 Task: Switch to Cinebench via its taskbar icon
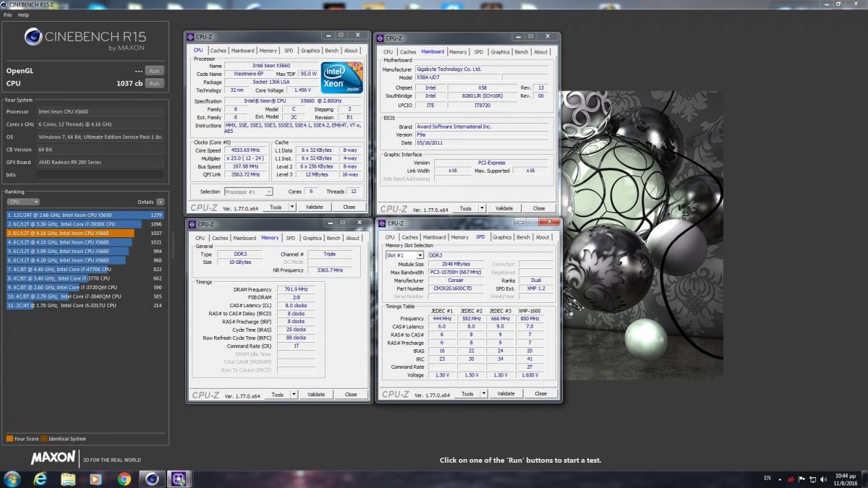pyautogui.click(x=152, y=479)
